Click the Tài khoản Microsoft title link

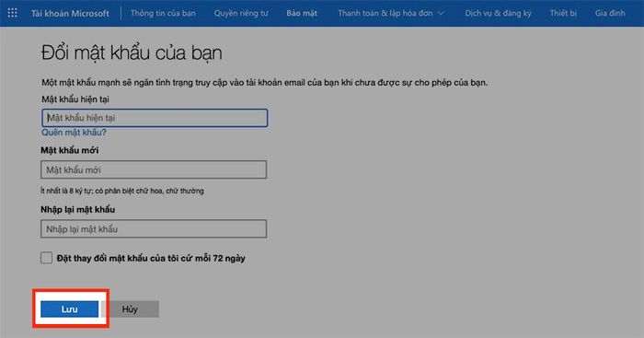click(70, 13)
